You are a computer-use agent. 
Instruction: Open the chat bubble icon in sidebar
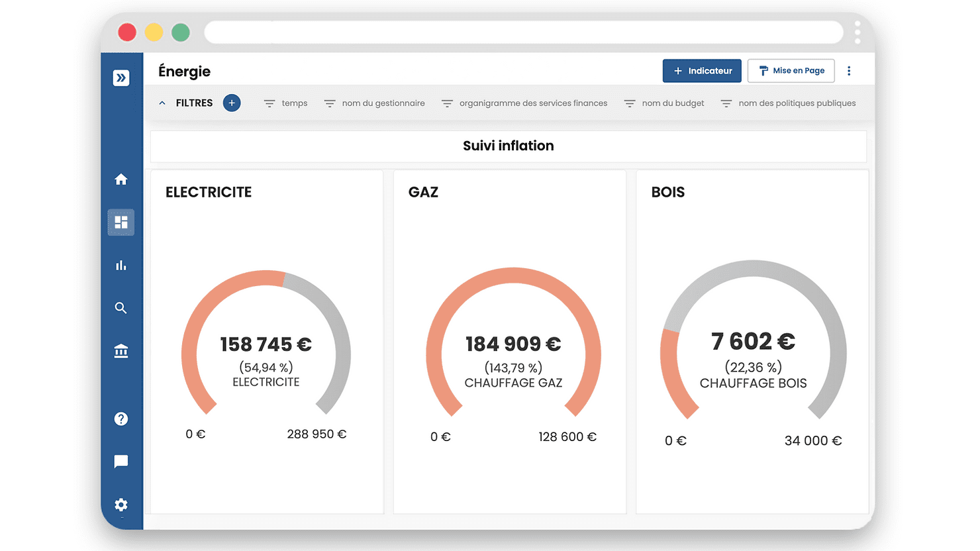pyautogui.click(x=121, y=462)
